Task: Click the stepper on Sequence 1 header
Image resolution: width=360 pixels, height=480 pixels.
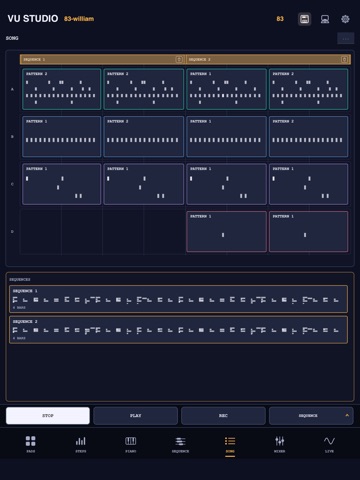Action: pyautogui.click(x=179, y=59)
